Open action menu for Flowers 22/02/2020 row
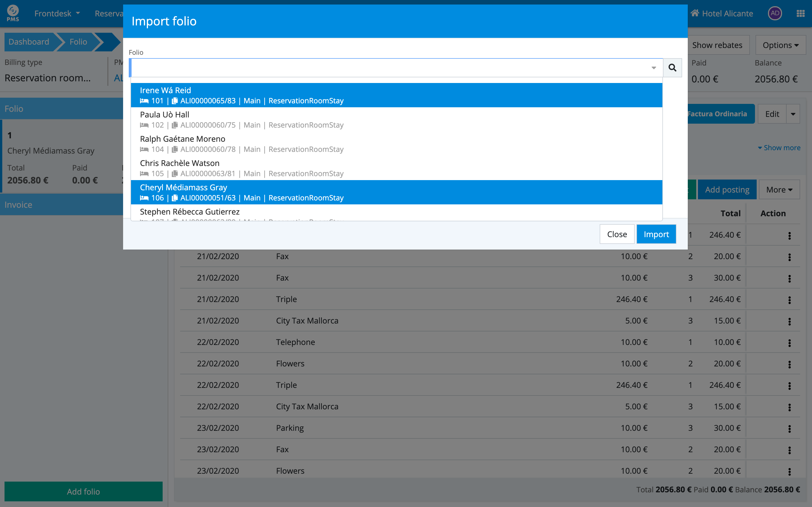This screenshot has height=507, width=812. pyautogui.click(x=789, y=364)
